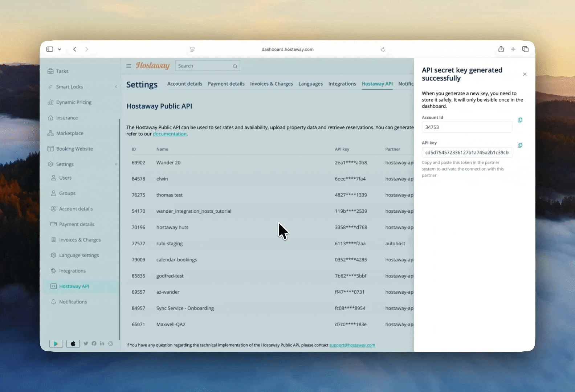Open the Safari sidebar toggle

pyautogui.click(x=50, y=49)
